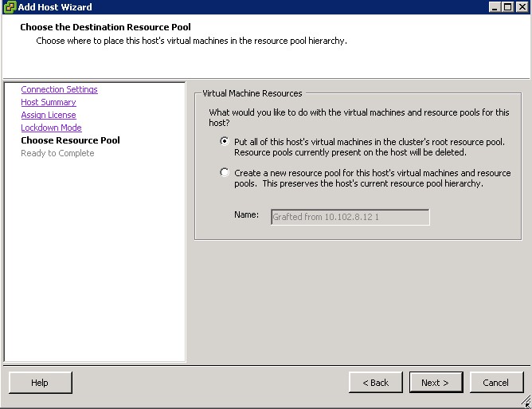Choose the create new resource pool option

225,172
